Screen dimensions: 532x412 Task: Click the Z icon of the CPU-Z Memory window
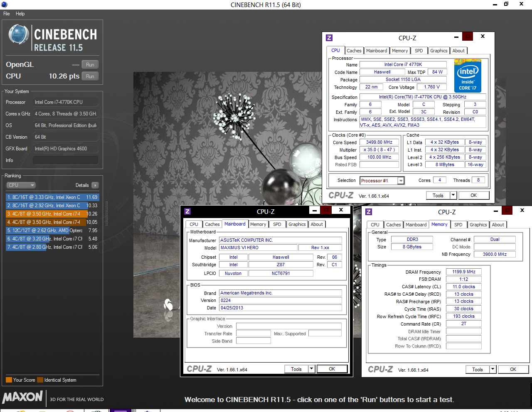pos(369,212)
